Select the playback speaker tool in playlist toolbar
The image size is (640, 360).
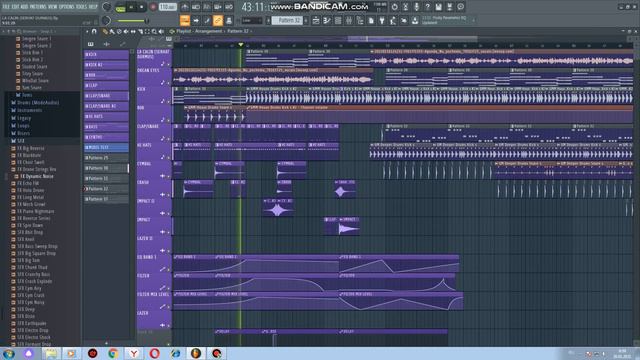[161, 31]
